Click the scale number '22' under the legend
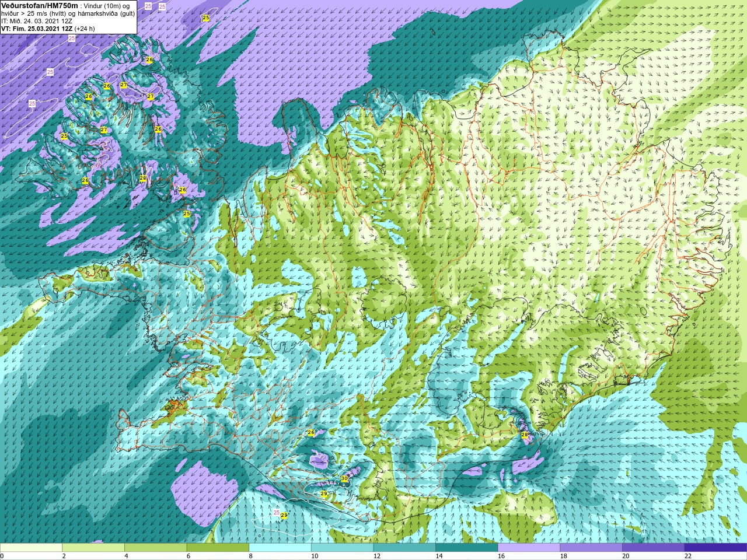The image size is (747, 560). tap(688, 556)
